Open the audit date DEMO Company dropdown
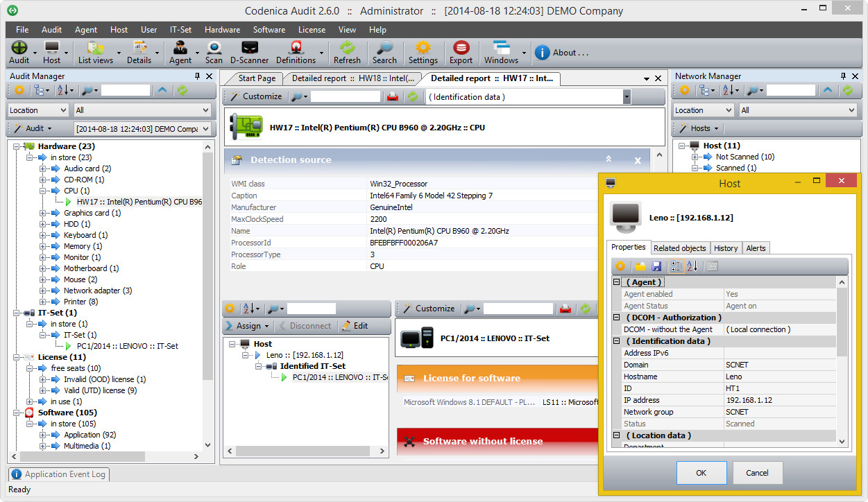Image resolution: width=868 pixels, height=502 pixels. click(142, 129)
